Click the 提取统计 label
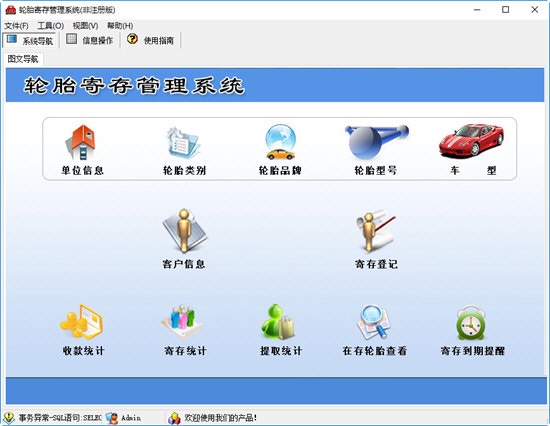 tap(281, 351)
